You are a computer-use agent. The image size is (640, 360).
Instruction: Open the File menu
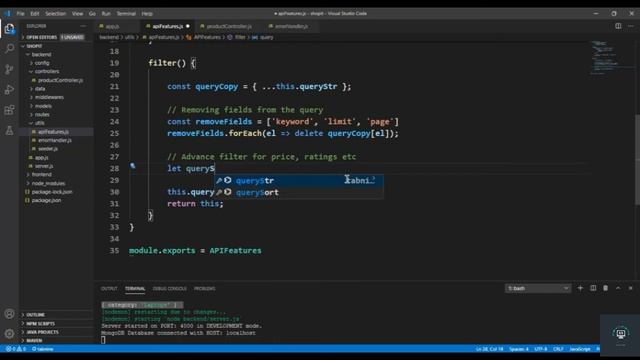click(20, 13)
